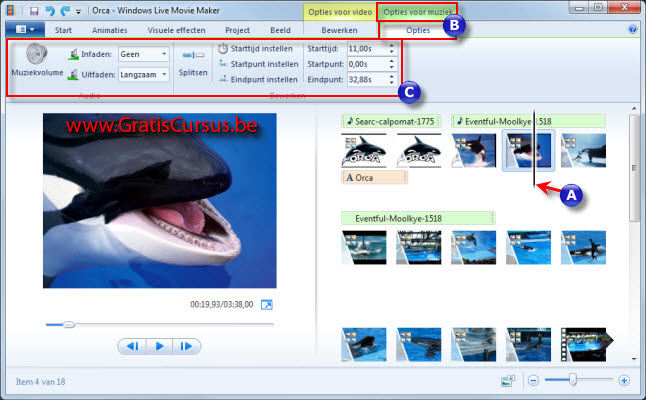Image resolution: width=646 pixels, height=400 pixels.
Task: Undo the last action in the quick access toolbar
Action: tap(50, 11)
